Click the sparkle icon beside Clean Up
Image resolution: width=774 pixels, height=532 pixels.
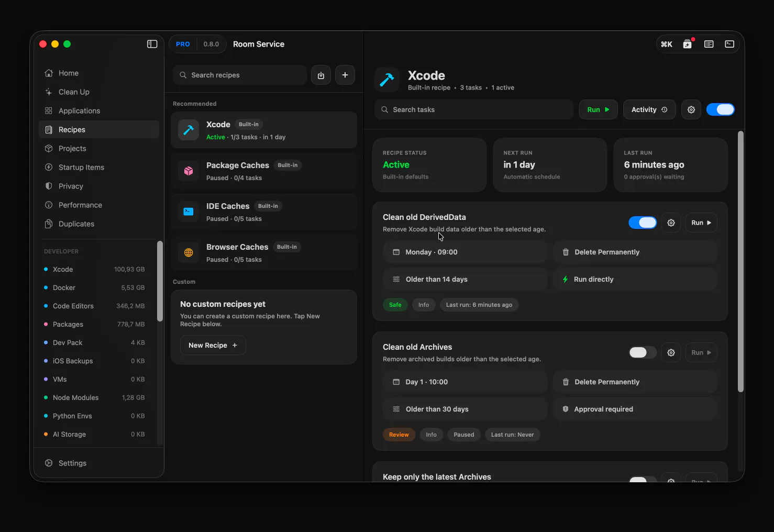49,92
